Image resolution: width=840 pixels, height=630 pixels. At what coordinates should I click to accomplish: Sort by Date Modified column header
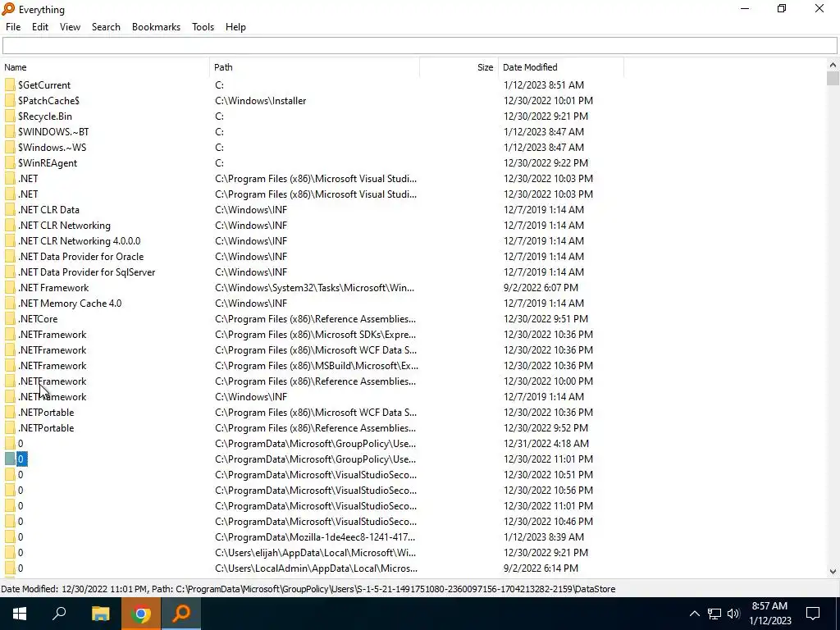561,67
